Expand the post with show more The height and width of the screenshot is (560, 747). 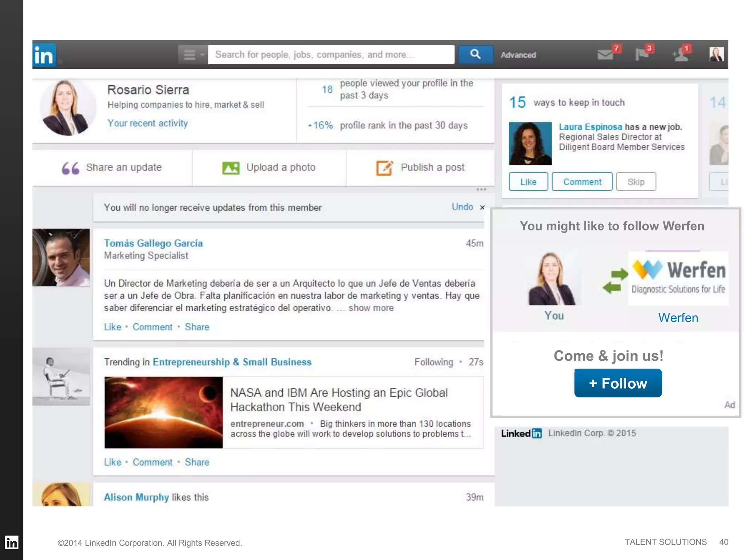(x=371, y=308)
